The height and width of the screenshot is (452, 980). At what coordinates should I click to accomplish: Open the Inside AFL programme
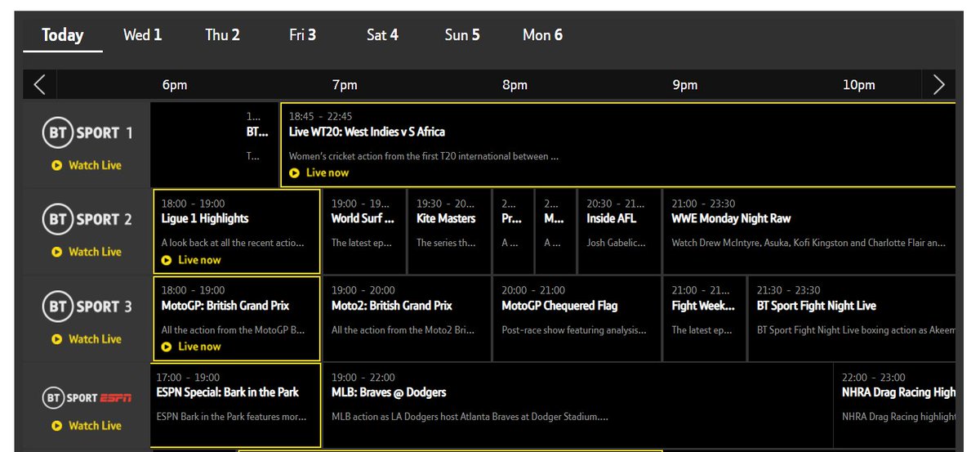[620, 231]
